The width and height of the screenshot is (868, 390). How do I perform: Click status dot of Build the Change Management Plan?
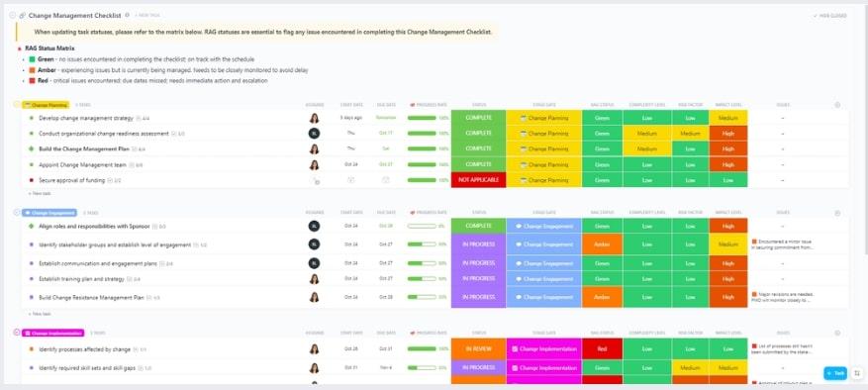click(x=32, y=149)
